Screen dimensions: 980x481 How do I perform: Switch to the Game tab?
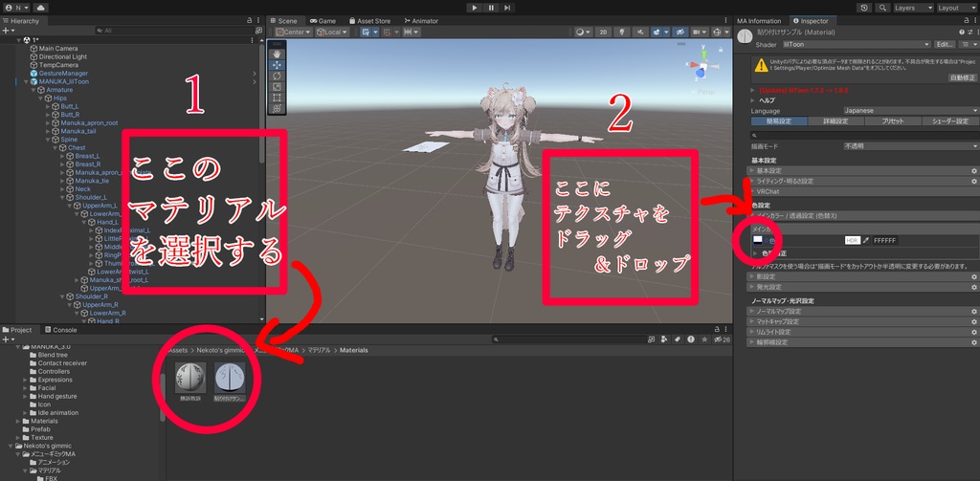coord(323,21)
